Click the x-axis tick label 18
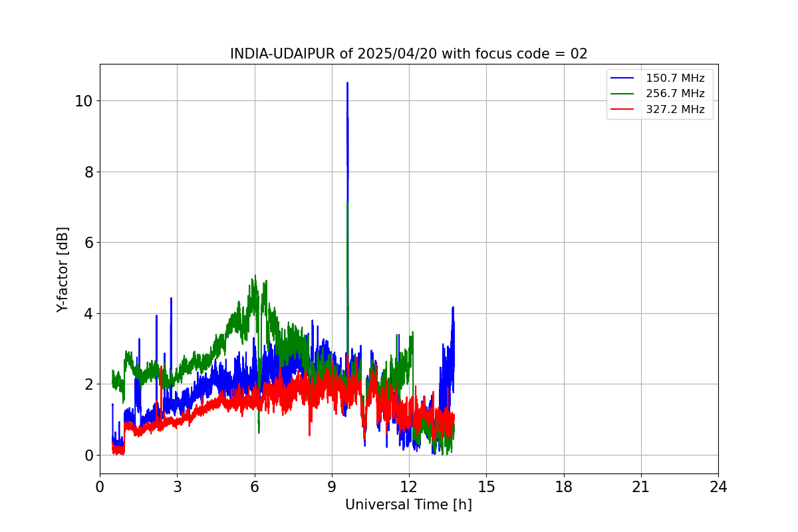This screenshot has height=532, width=798. pos(564,487)
